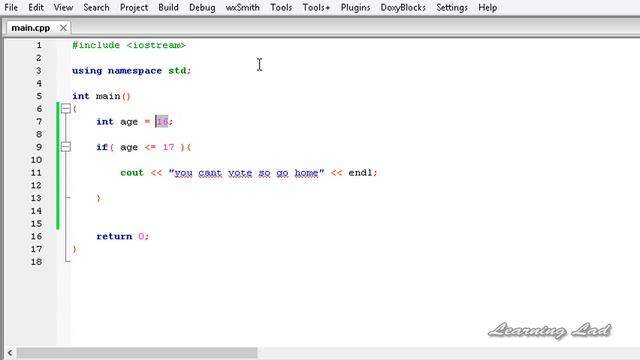The image size is (640, 360).
Task: Click 'main' in the function declaration
Action: (x=108, y=96)
